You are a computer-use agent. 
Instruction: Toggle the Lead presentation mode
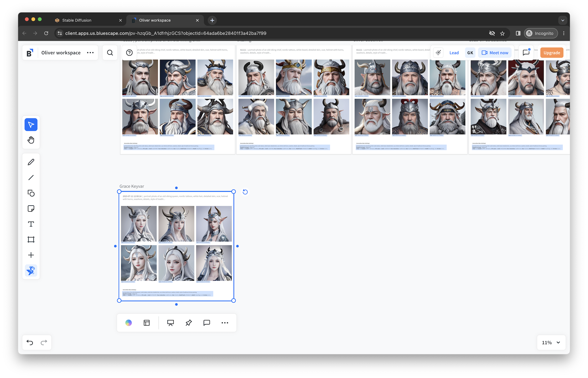pos(454,53)
